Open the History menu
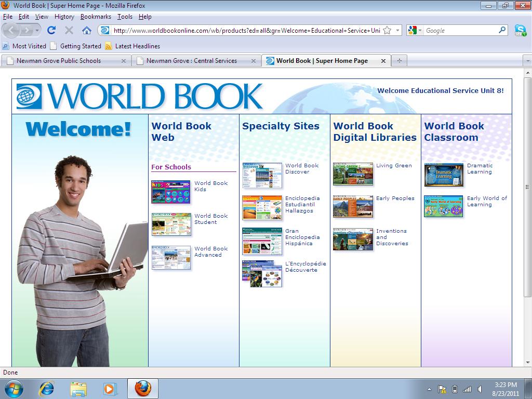532x399 pixels. coord(64,17)
